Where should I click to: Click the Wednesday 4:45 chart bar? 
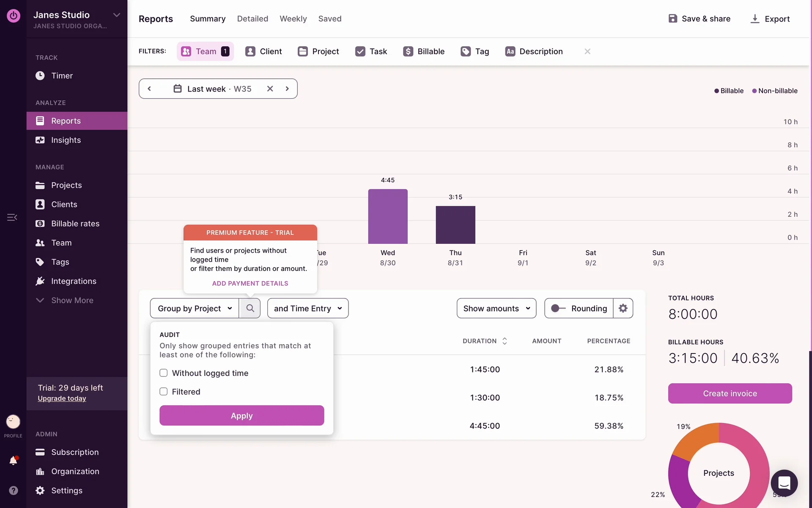[387, 216]
